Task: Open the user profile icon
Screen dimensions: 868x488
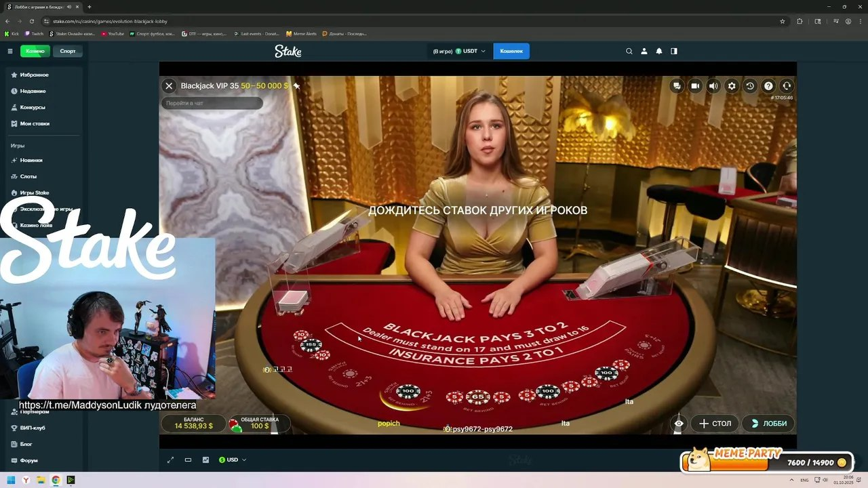Action: tap(644, 51)
